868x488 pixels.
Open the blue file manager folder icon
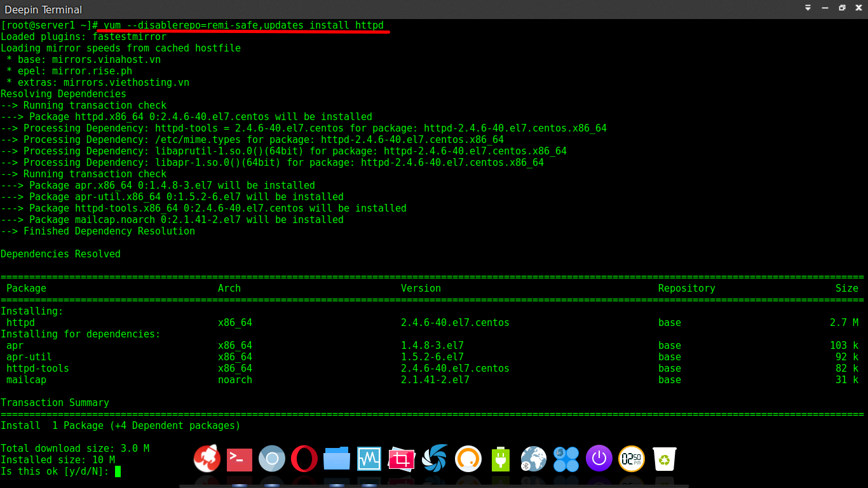pos(337,458)
